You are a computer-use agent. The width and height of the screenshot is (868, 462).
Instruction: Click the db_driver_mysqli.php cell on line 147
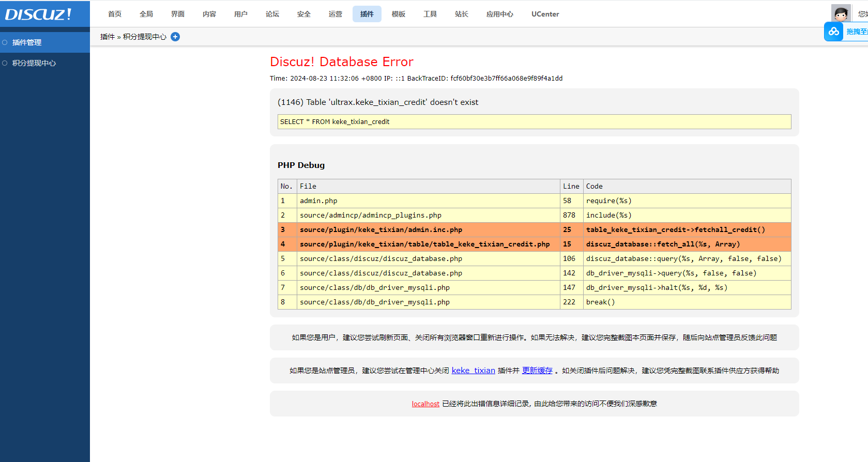429,288
